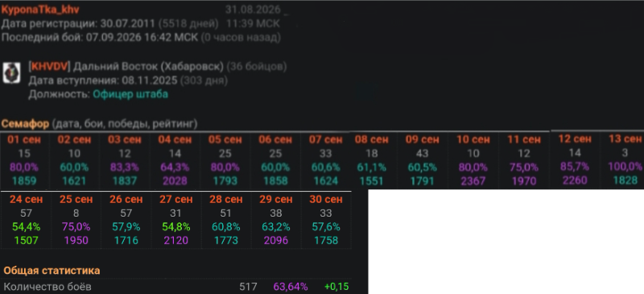Select the 02 сен date cell

coord(74,139)
